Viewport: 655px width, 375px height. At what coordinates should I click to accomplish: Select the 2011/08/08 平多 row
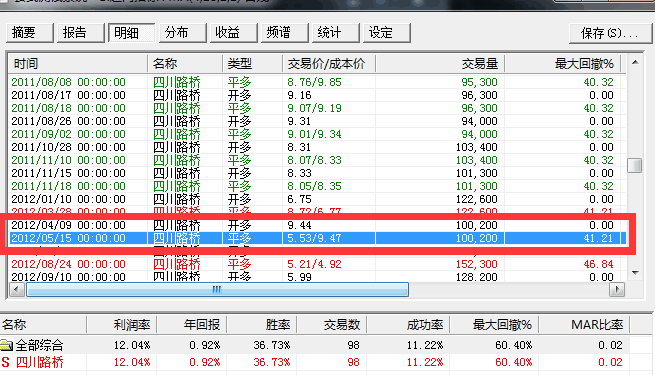tap(317, 82)
